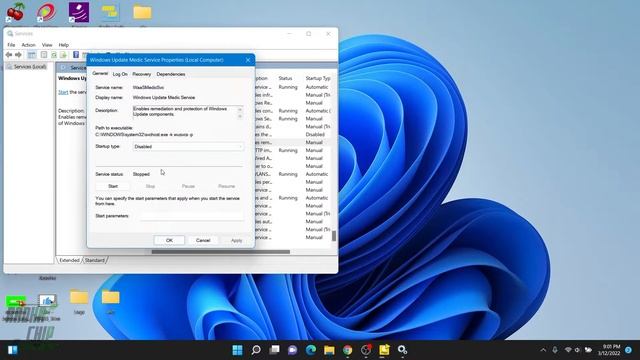Open the thumbs-up image desktop icon

pyautogui.click(x=47, y=302)
